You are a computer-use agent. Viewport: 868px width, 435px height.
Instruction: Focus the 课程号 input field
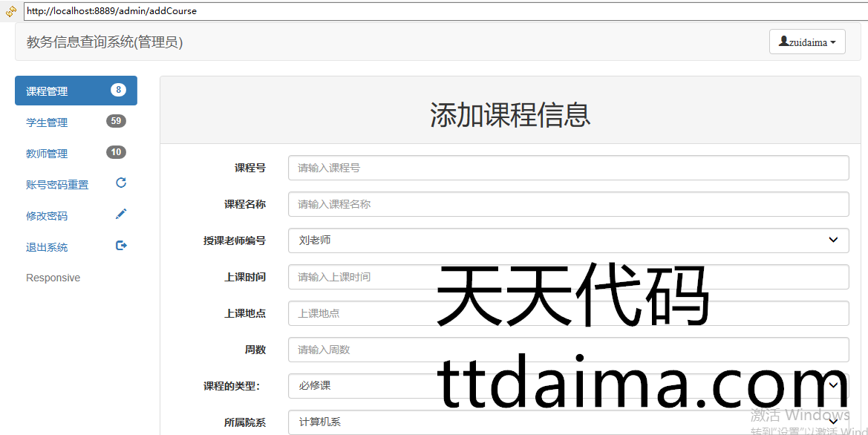tap(568, 168)
